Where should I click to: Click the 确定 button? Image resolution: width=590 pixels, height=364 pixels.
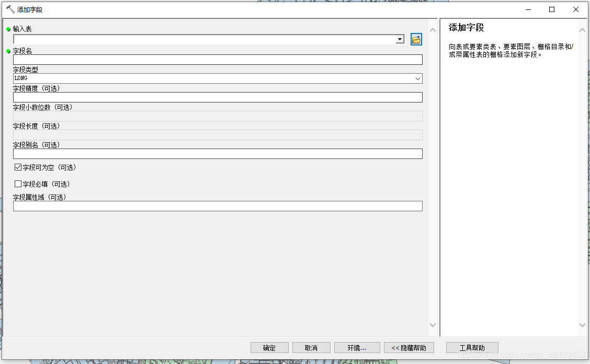(x=269, y=347)
